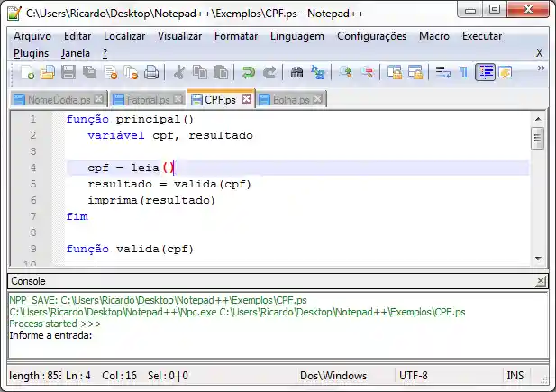Viewport: 556px width, 392px height.
Task: Expand the toolbar overflow chevron
Action: coord(541,68)
